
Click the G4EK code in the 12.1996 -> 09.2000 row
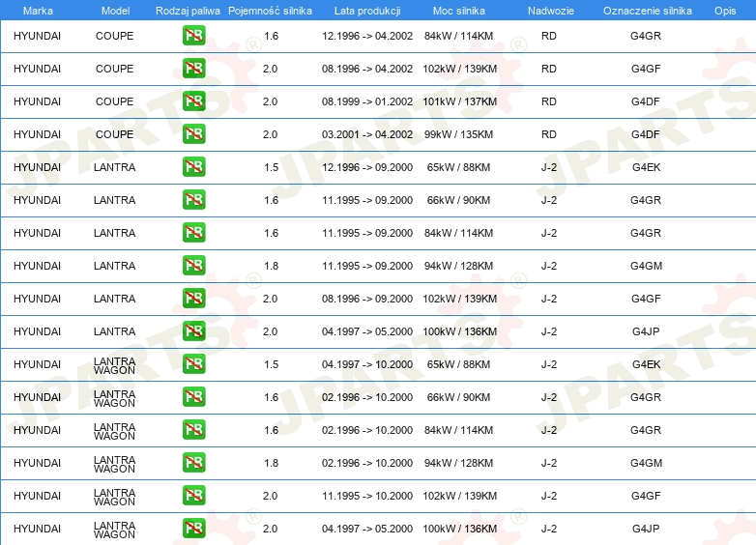coord(646,167)
